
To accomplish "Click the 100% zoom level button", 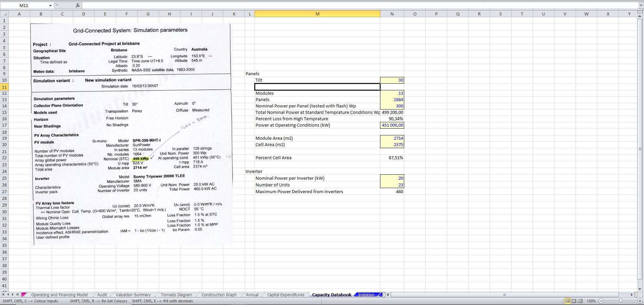I will pos(591,301).
